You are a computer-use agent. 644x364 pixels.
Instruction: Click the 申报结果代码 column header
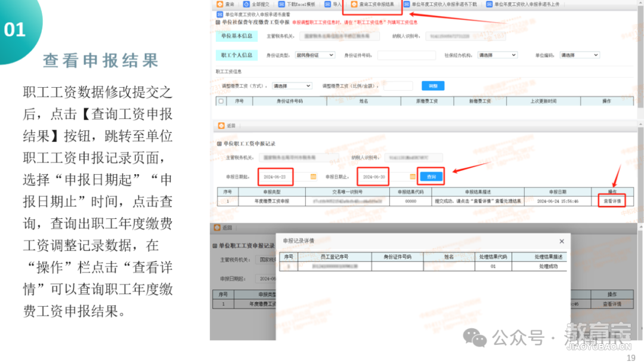tap(411, 192)
